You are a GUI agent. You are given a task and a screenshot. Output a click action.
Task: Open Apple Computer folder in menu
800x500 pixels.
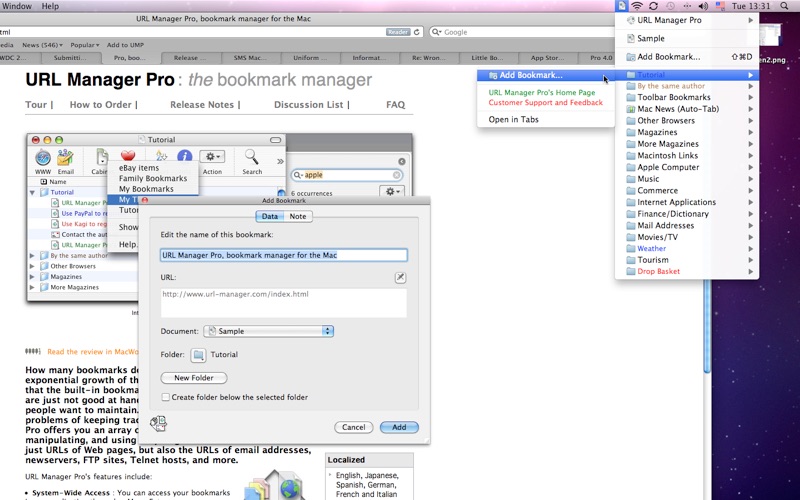[687, 167]
